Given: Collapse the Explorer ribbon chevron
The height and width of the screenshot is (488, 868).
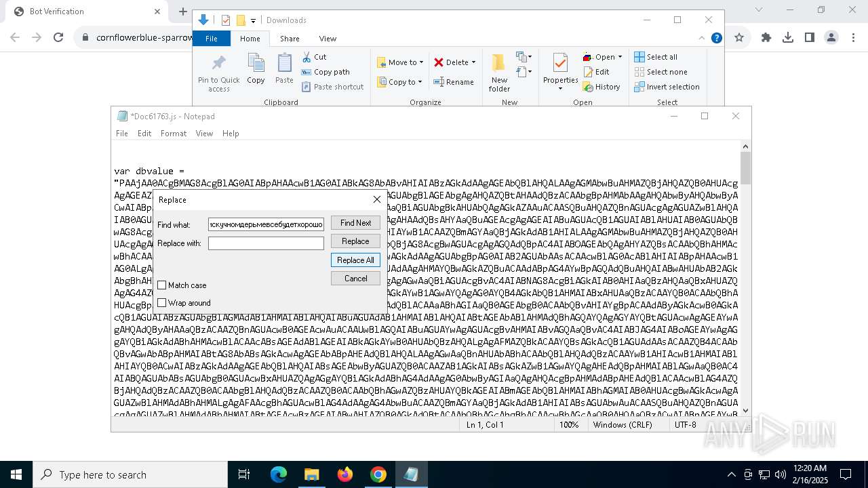Looking at the screenshot, I should pyautogui.click(x=702, y=38).
